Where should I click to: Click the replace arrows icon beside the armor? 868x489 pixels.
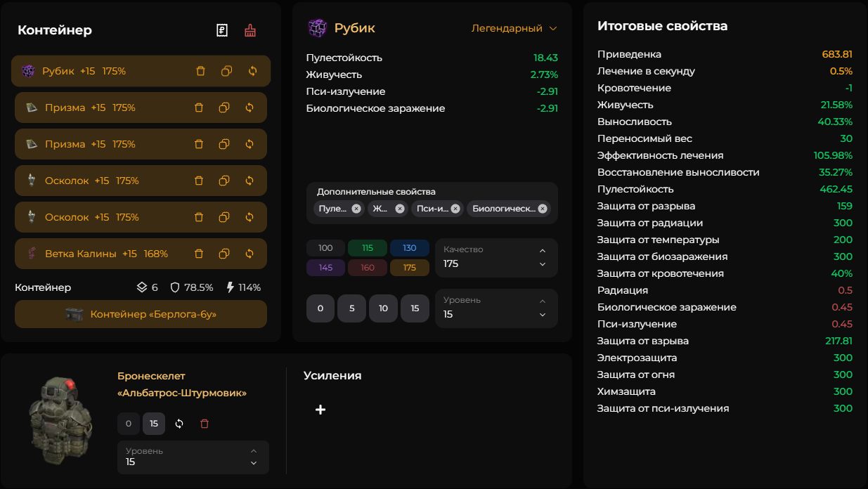pos(179,424)
